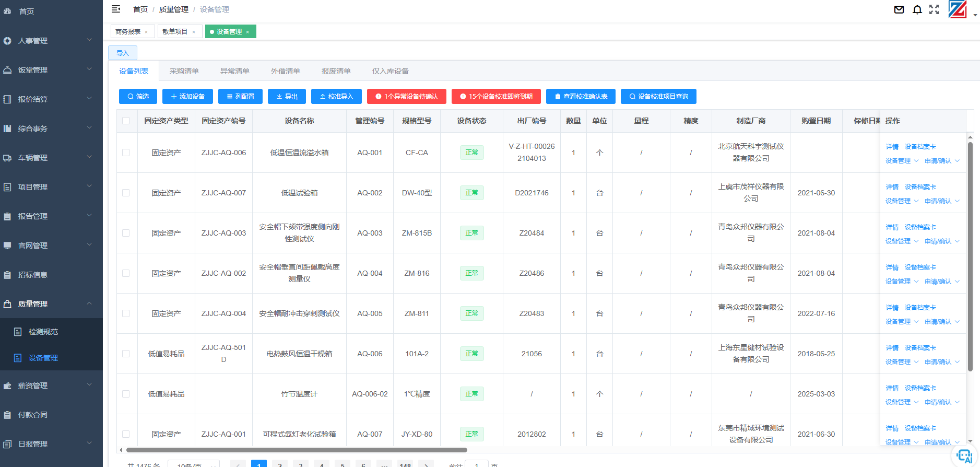Viewport: 980px width, 467px height.
Task: Open notifications bell icon
Action: (917, 9)
